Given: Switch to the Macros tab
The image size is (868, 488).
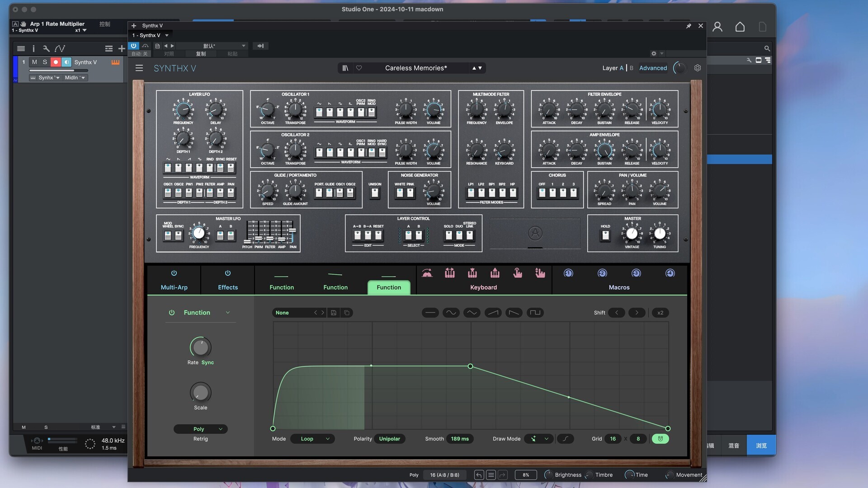Looking at the screenshot, I should [619, 287].
